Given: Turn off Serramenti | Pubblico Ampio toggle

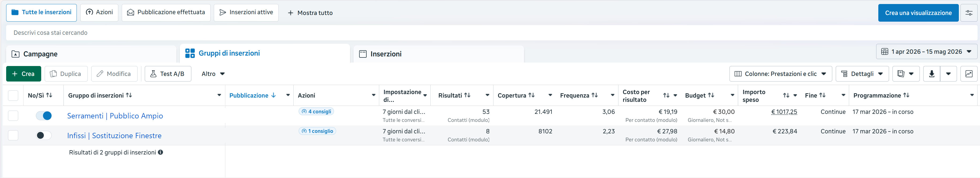Looking at the screenshot, I should point(44,116).
